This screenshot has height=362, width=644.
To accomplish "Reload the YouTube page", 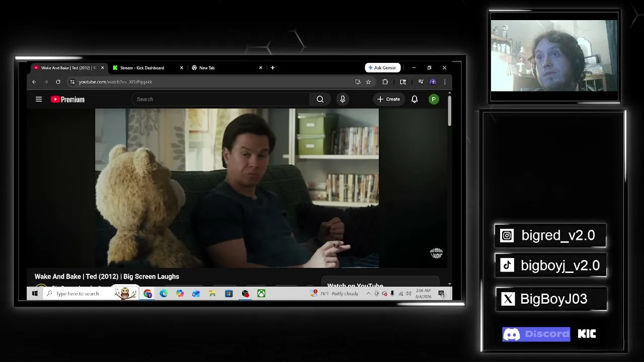I will 58,82.
